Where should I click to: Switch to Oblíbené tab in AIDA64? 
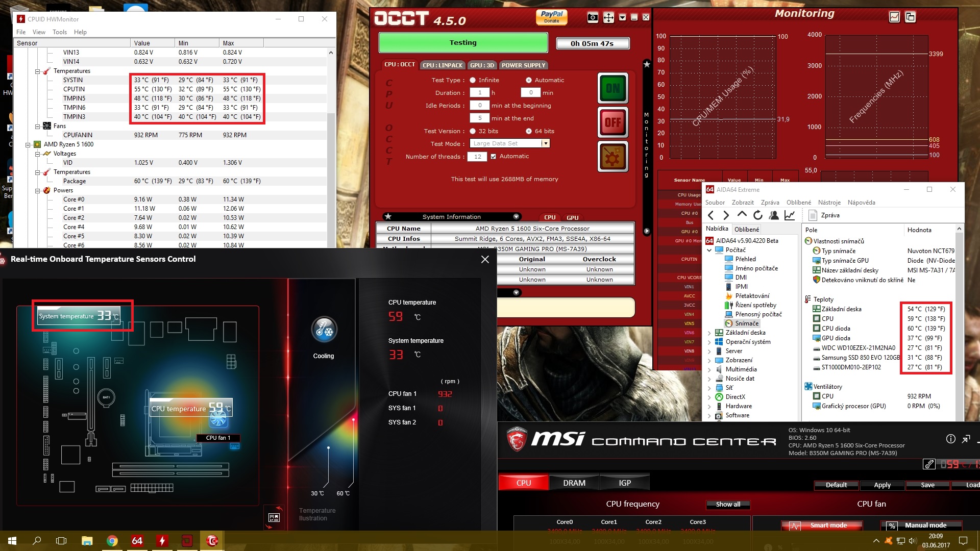click(747, 230)
